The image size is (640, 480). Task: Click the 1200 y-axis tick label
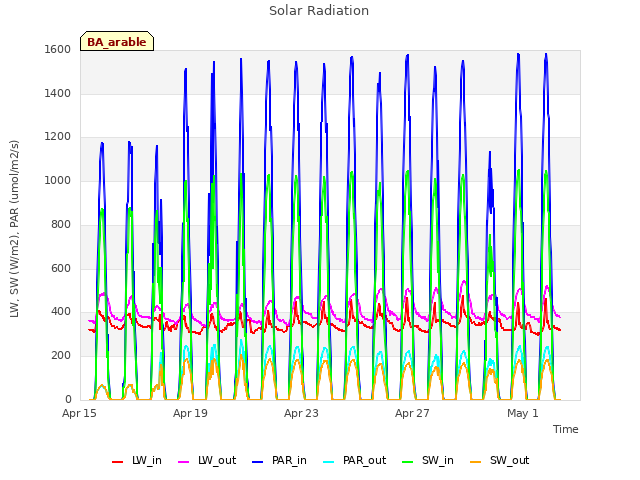pyautogui.click(x=58, y=137)
